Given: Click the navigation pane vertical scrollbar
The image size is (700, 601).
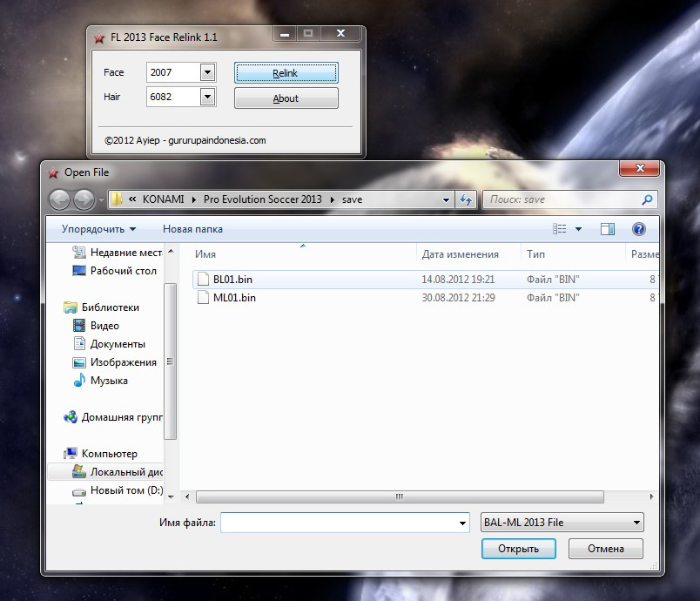Looking at the screenshot, I should [x=170, y=361].
